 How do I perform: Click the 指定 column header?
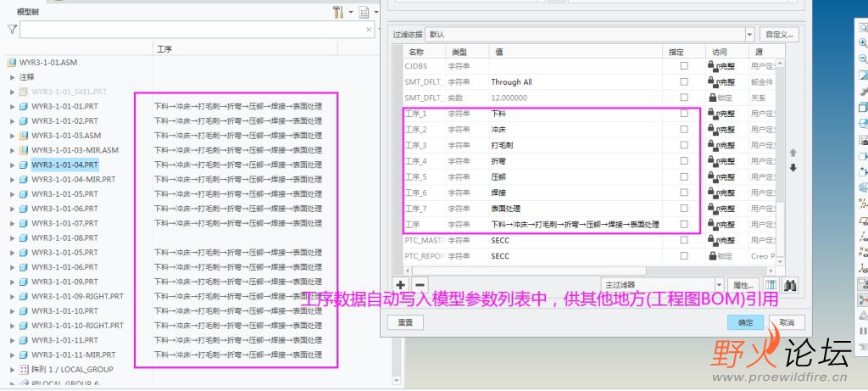click(685, 52)
